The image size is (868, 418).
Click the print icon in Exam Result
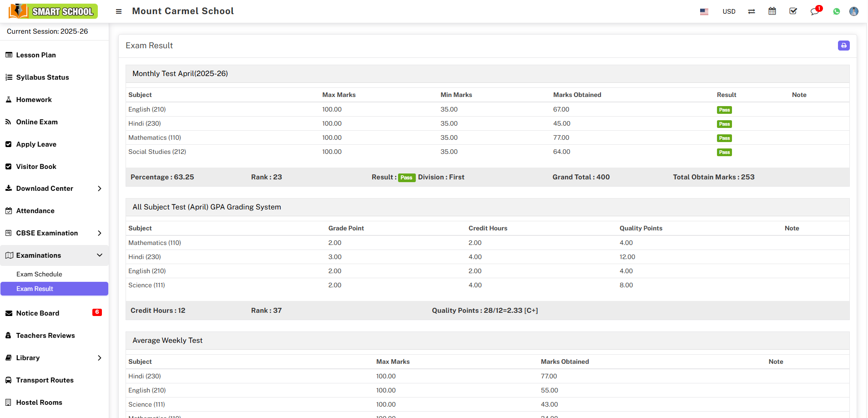coord(843,46)
